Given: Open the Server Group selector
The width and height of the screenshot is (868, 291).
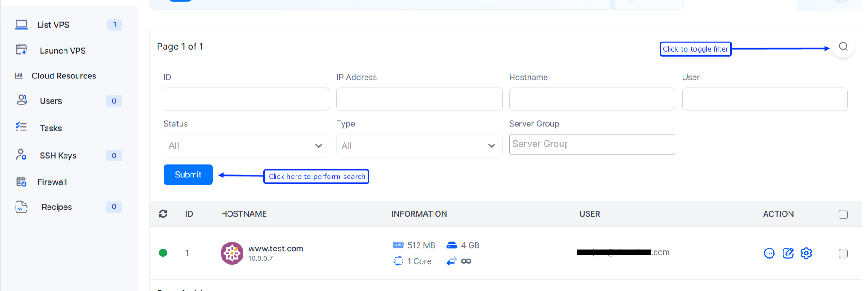Looking at the screenshot, I should [x=592, y=145].
